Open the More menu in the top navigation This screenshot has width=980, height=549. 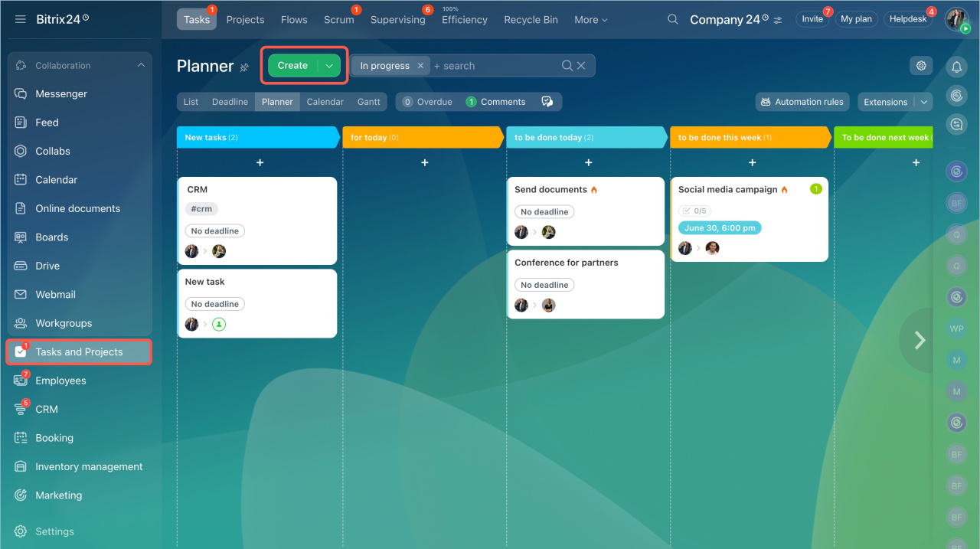click(x=590, y=20)
